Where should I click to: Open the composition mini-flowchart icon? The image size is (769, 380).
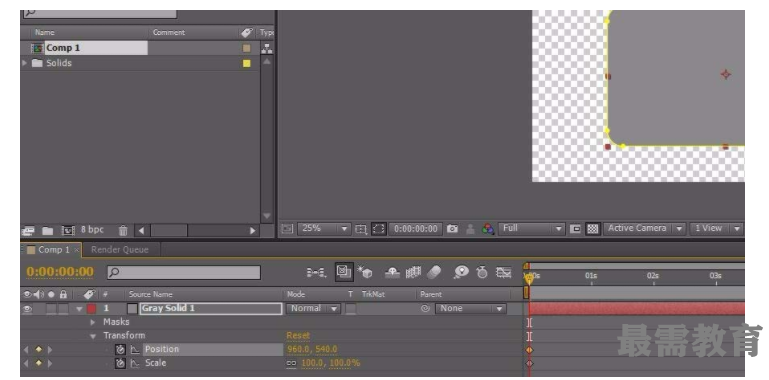[316, 272]
